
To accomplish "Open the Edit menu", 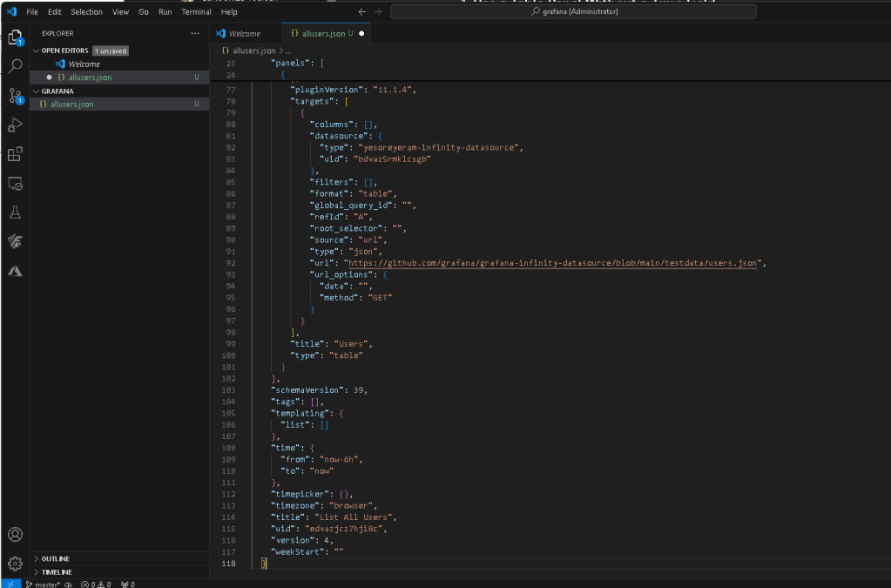I will coord(55,12).
